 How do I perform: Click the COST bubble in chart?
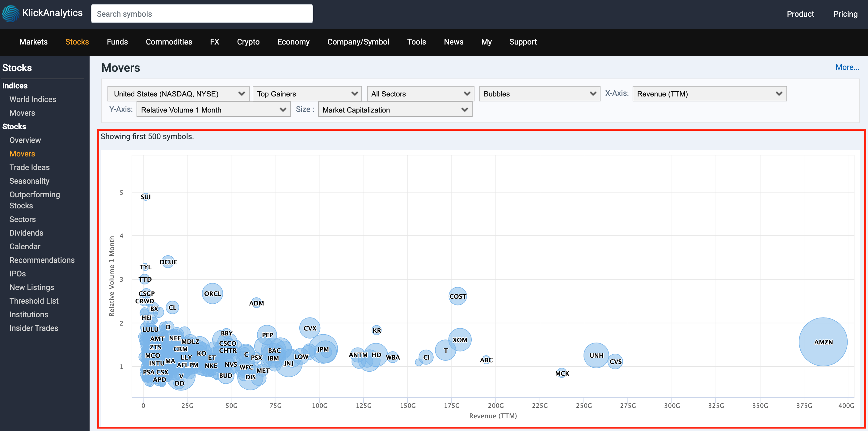(x=457, y=296)
